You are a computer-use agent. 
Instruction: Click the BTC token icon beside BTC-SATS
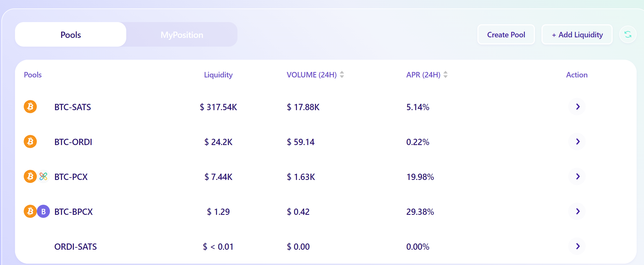30,107
